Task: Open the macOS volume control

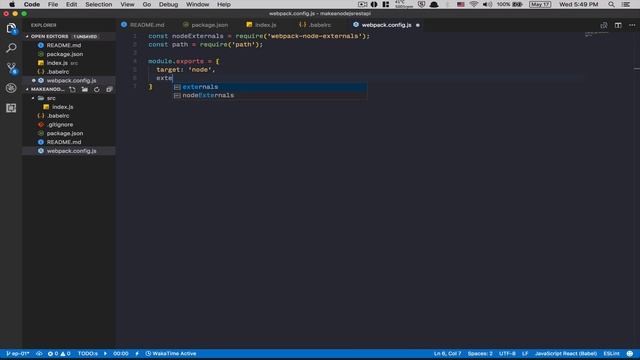Action: 487,4
